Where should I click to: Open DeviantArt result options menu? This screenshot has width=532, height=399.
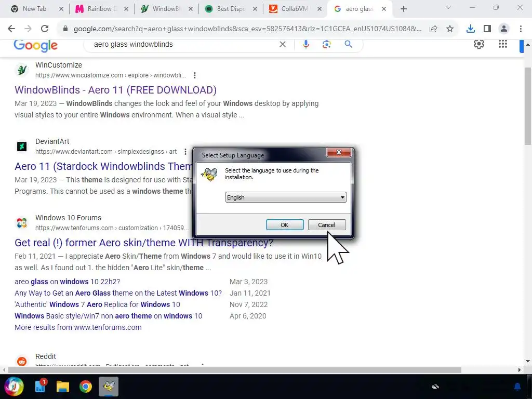click(185, 152)
